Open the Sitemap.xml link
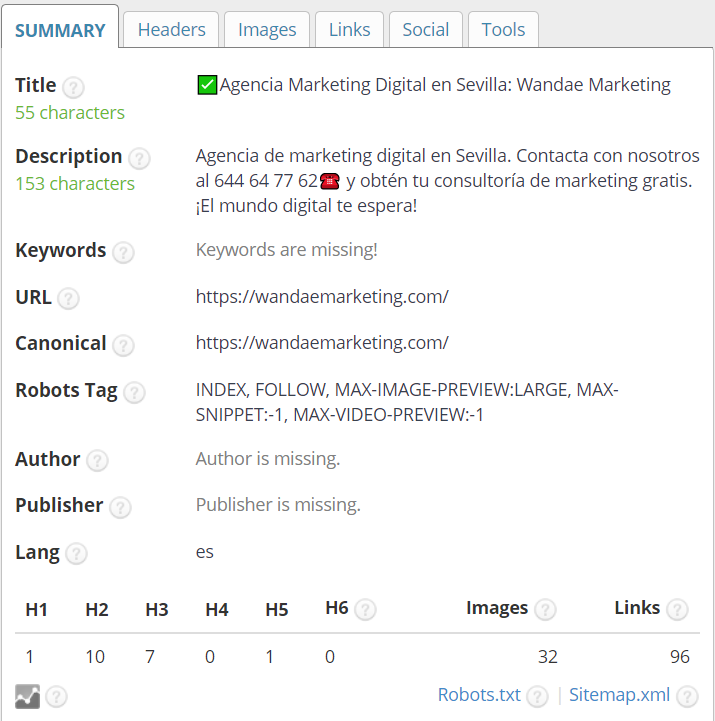This screenshot has width=715, height=721. click(x=619, y=694)
